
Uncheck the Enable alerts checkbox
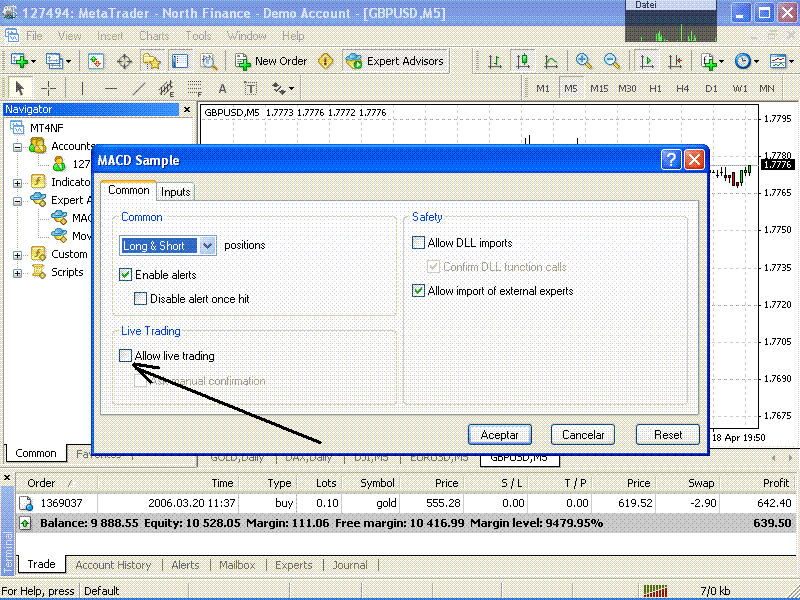tap(126, 274)
